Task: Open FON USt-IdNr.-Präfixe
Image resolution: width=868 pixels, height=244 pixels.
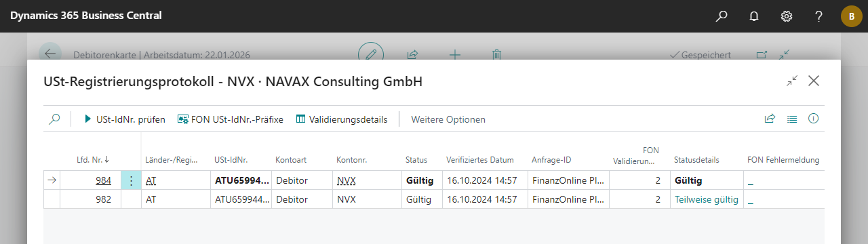Action: 231,119
